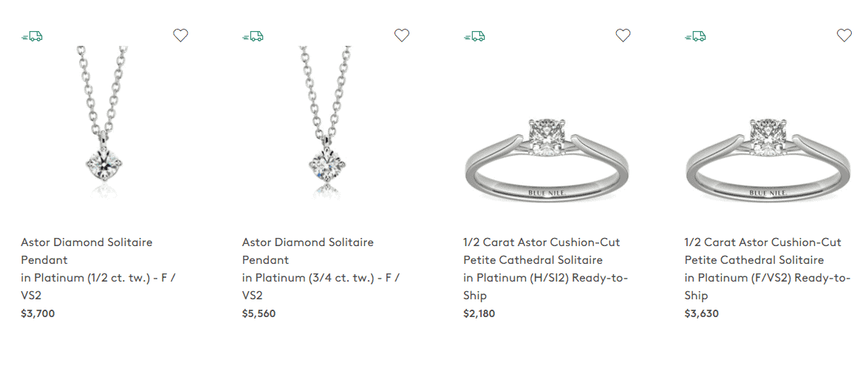Click fast-shipping truck icon on 1/2 ct. pendant
The height and width of the screenshot is (371, 868).
32,35
